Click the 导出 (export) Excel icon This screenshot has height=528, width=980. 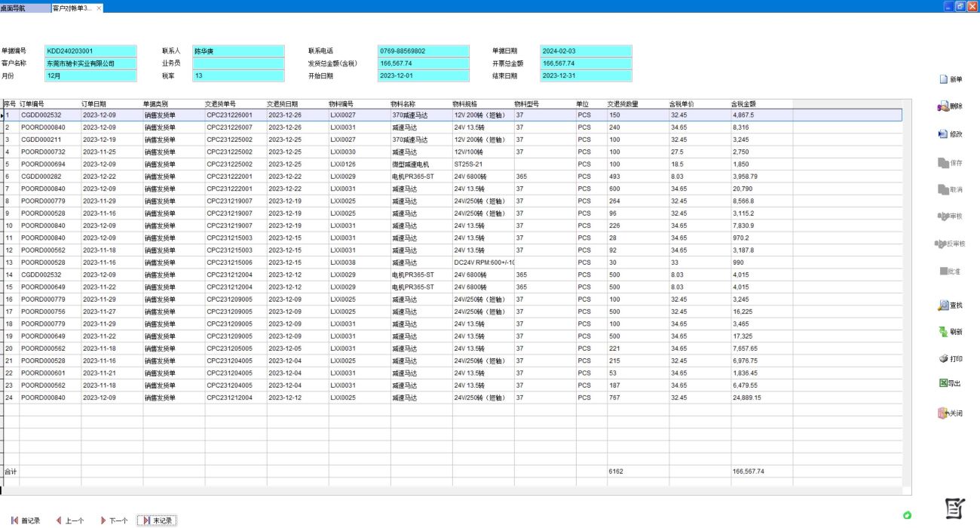pos(942,383)
